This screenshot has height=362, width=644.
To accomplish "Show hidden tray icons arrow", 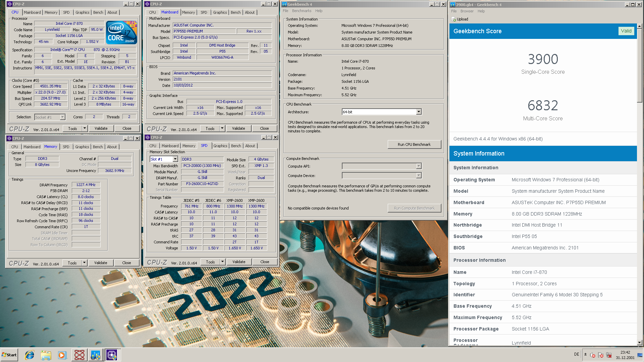I will coord(585,355).
